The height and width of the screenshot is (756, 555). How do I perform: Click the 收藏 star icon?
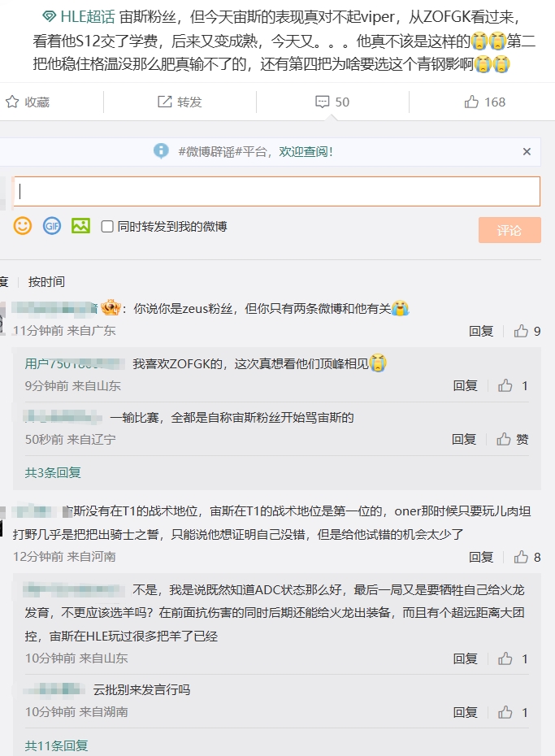(12, 102)
